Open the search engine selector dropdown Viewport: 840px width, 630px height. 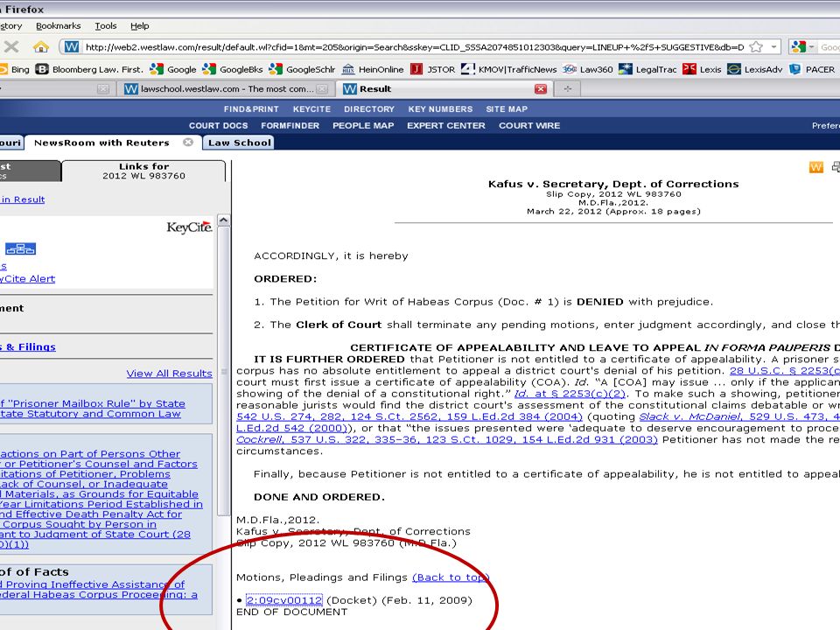(802, 47)
